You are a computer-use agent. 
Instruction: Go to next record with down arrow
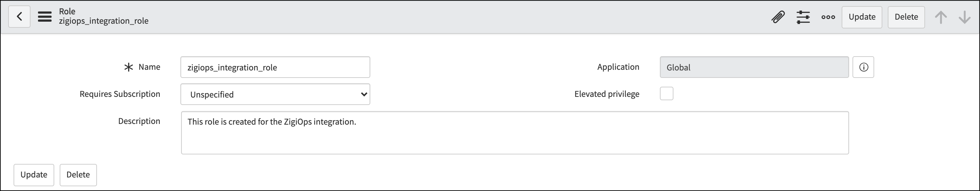[964, 17]
